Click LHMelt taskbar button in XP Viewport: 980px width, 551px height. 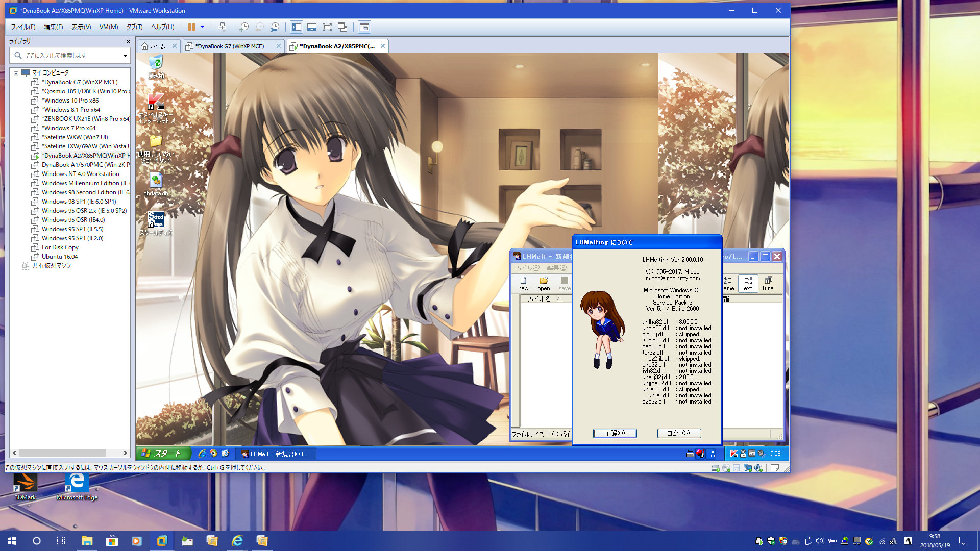tap(276, 454)
